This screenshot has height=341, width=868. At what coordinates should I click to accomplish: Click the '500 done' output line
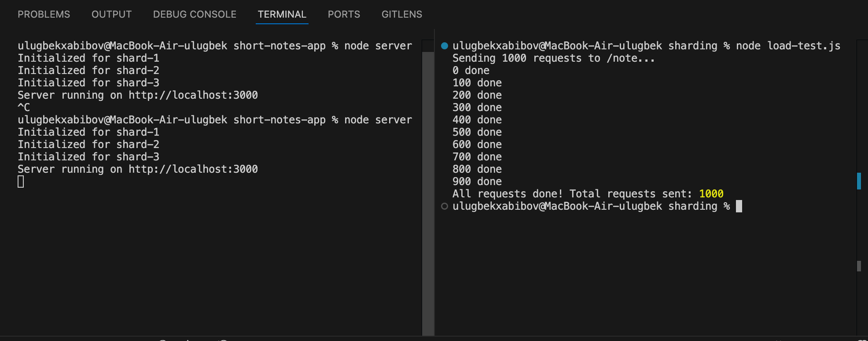coord(477,132)
